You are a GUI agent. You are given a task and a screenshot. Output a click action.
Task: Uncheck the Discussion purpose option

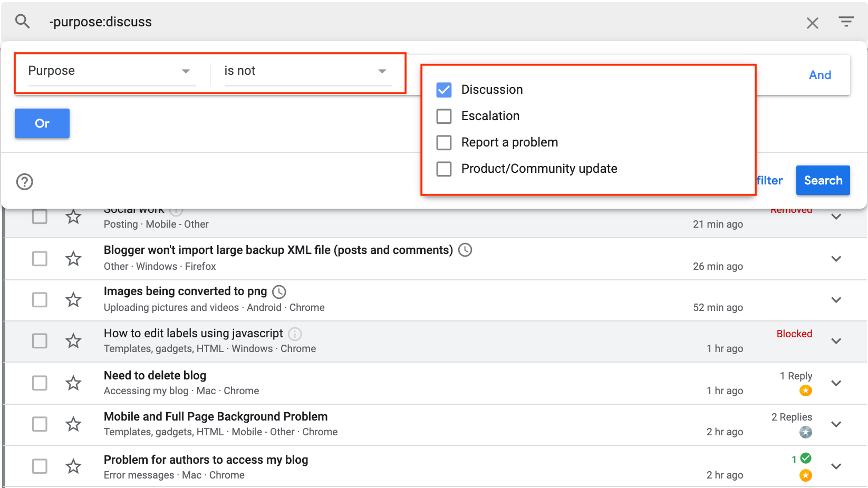point(444,90)
